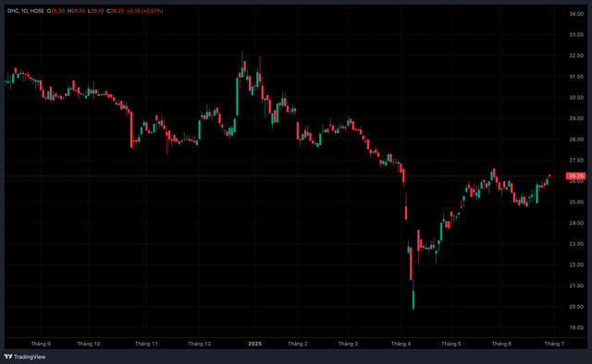
Task: Select the Tháng 4 time axis label
Action: pos(401,344)
